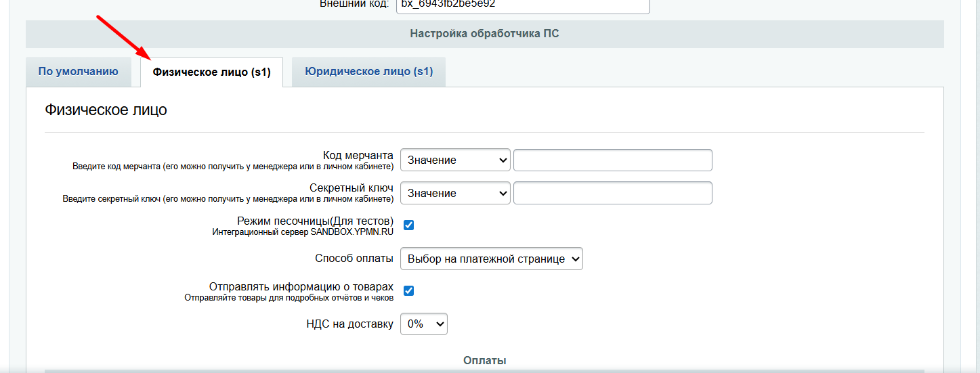
Task: Click the Код мерчанта text field
Action: 612,160
